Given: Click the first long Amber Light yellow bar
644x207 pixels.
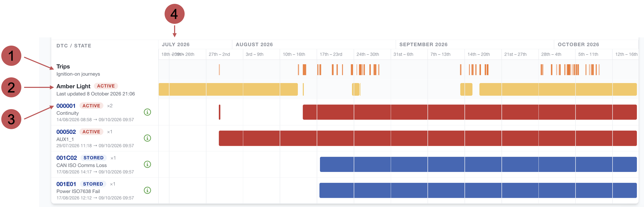Looking at the screenshot, I should tap(228, 89).
